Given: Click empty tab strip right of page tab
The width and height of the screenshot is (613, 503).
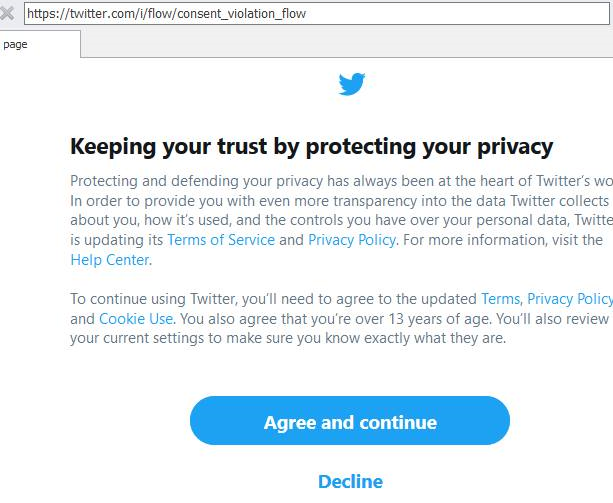Looking at the screenshot, I should click(x=340, y=45).
